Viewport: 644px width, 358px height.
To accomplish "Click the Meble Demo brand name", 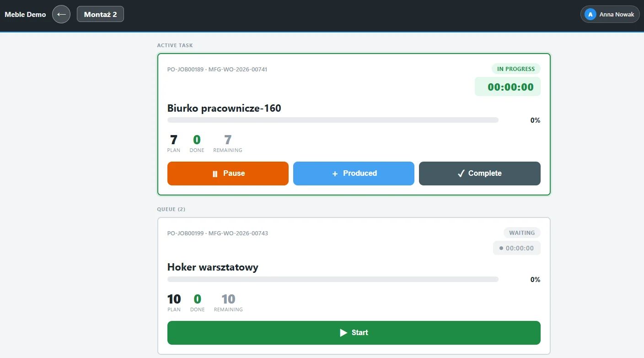I will point(25,14).
